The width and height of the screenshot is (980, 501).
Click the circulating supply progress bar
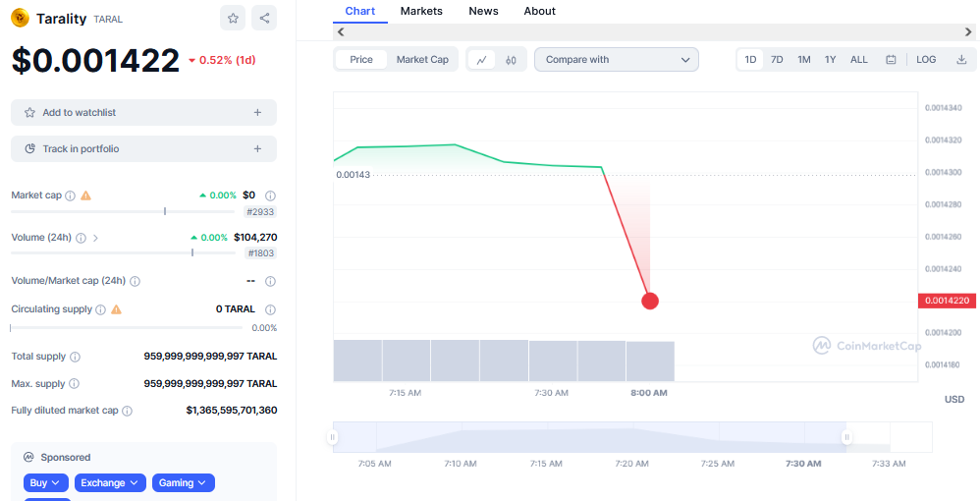coord(127,328)
